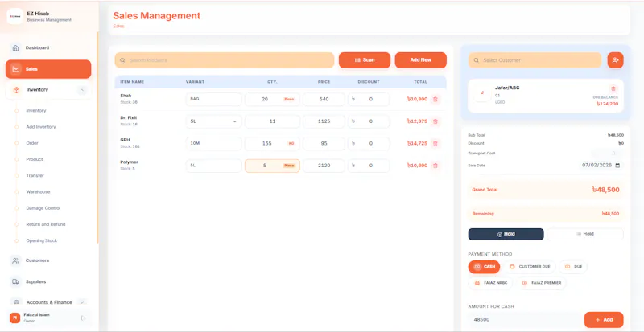Open the Select Customer search box

pos(535,60)
